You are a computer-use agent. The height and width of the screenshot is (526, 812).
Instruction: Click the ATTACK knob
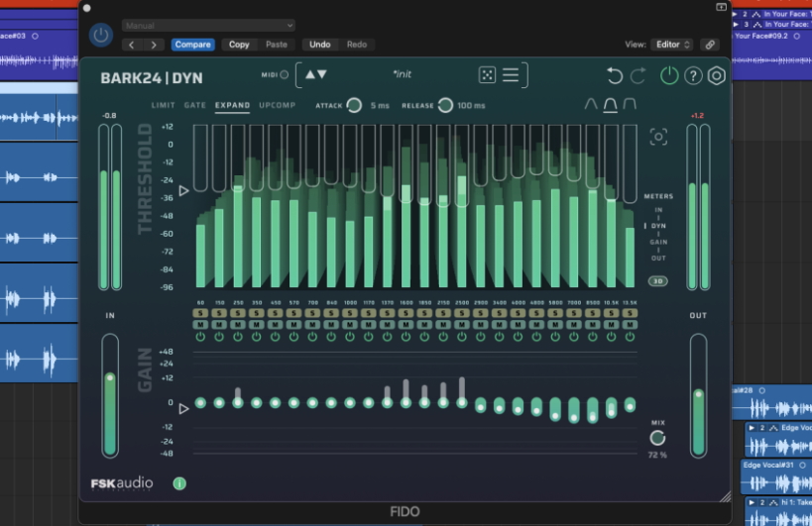click(354, 105)
